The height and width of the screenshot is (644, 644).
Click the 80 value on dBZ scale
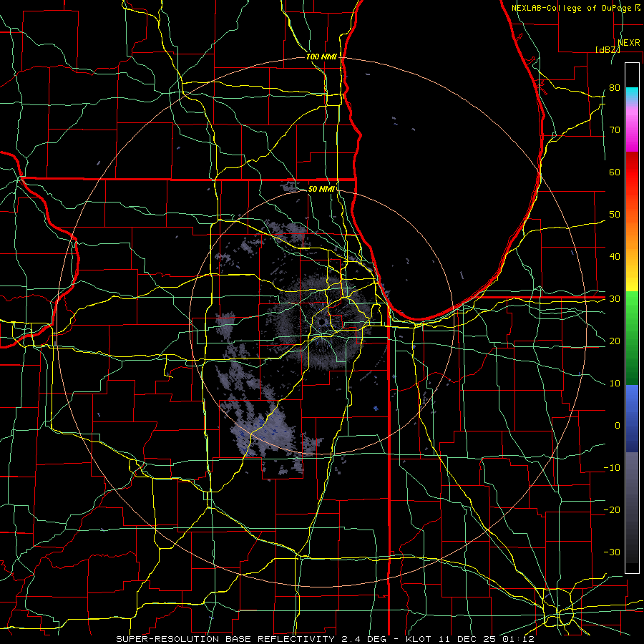pos(615,87)
